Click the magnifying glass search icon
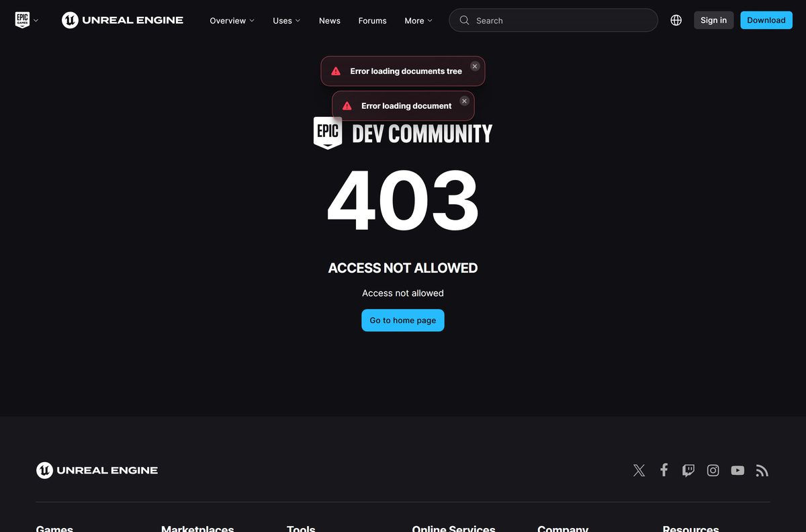806x532 pixels. click(x=464, y=20)
